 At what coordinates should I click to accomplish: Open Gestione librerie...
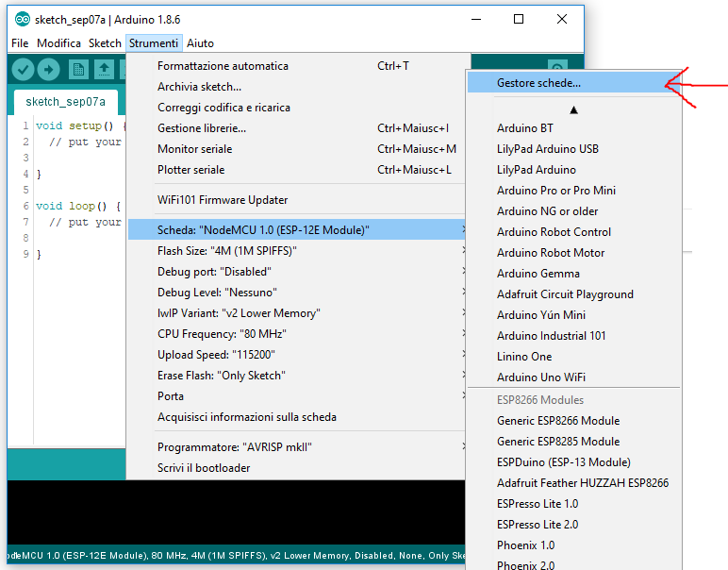click(x=296, y=128)
